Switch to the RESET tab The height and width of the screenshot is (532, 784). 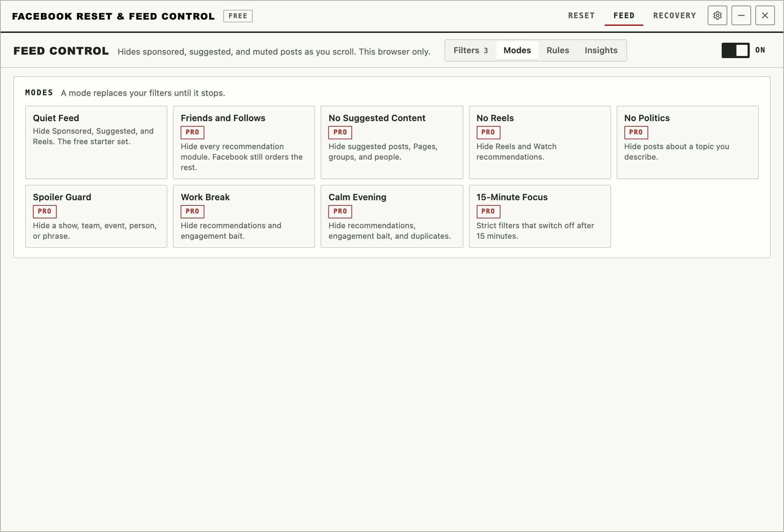click(x=581, y=16)
